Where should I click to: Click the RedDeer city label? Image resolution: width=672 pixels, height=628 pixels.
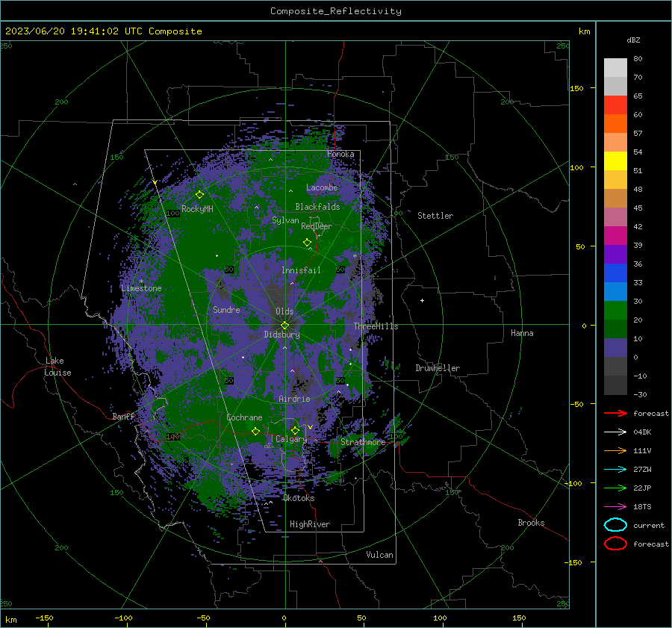tap(317, 226)
